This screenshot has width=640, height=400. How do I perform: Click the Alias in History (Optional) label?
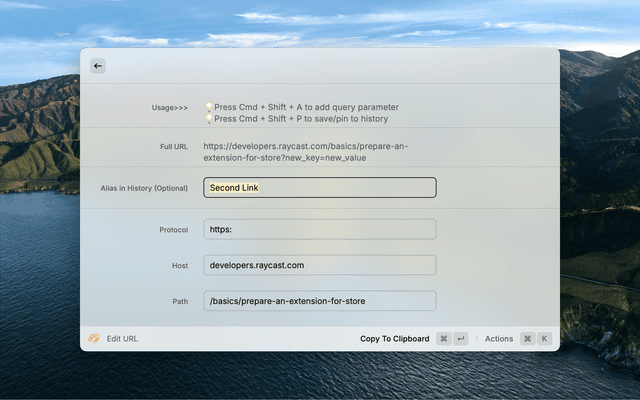144,188
